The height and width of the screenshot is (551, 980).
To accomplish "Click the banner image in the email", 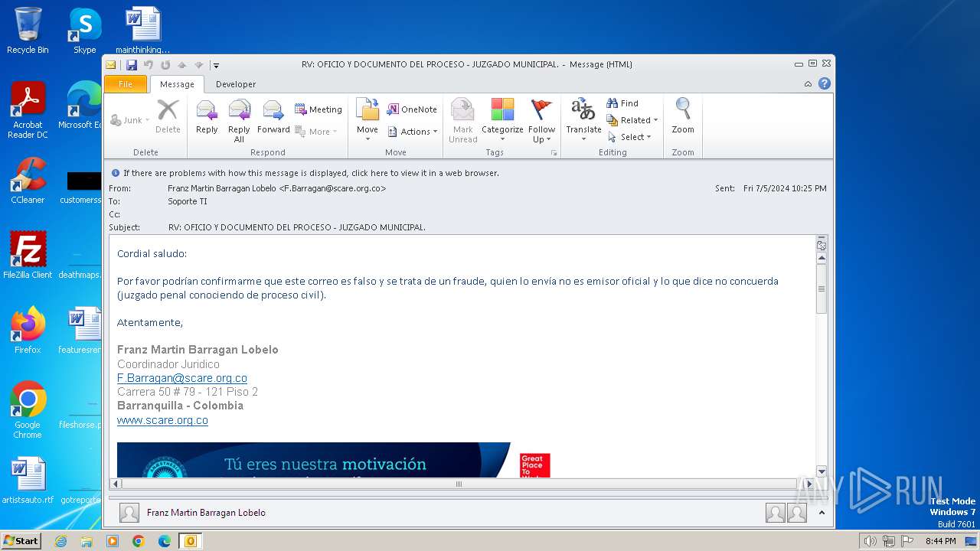I will click(x=334, y=460).
